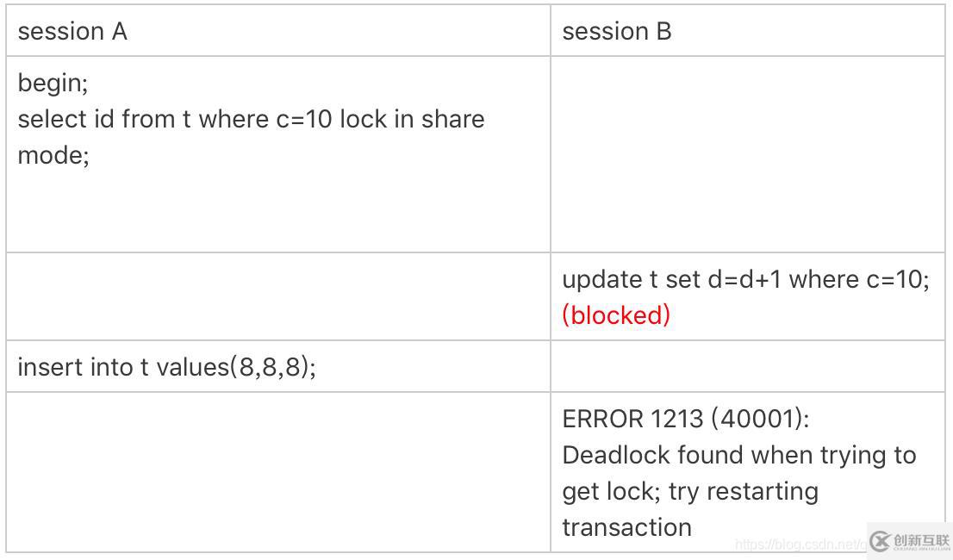
Task: Click the "begin;" statement text
Action: (x=53, y=83)
